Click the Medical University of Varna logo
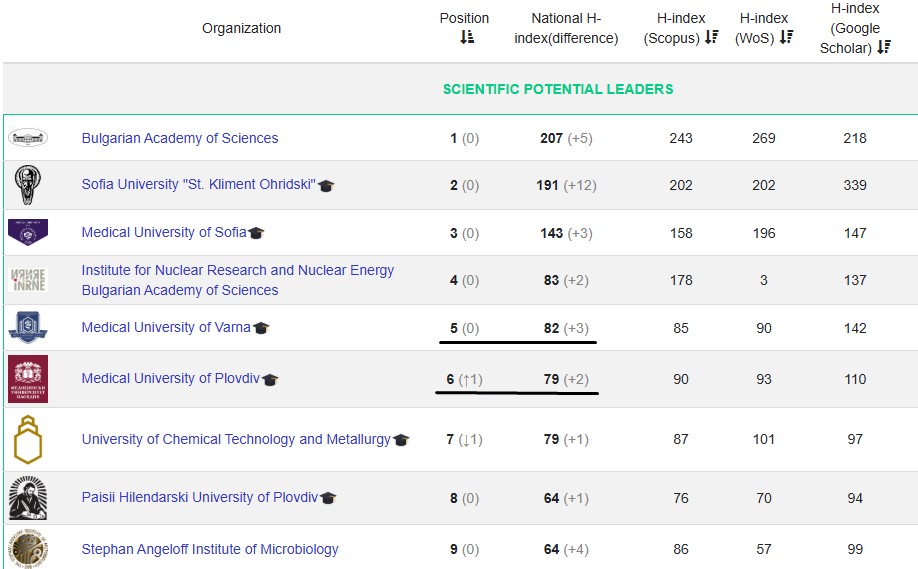The height and width of the screenshot is (569, 918). [x=28, y=327]
